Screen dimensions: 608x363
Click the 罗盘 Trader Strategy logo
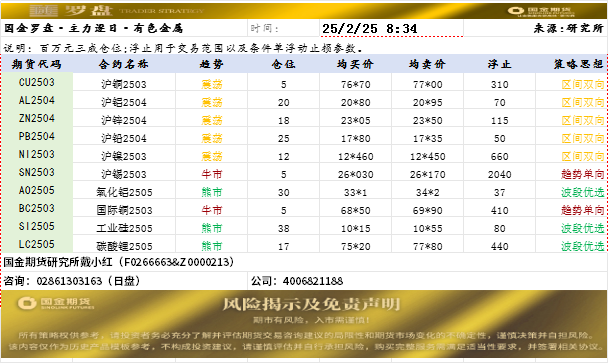116,10
